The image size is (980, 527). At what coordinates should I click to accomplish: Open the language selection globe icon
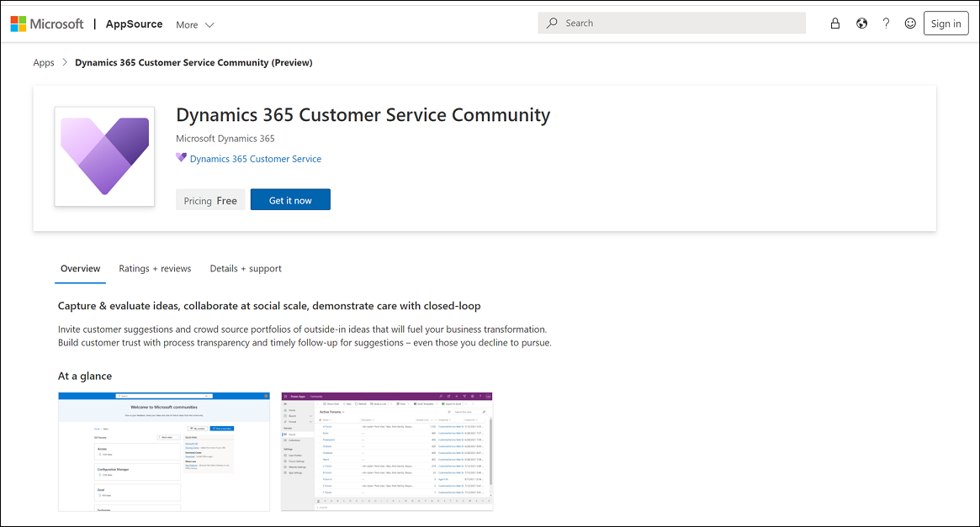click(x=861, y=23)
